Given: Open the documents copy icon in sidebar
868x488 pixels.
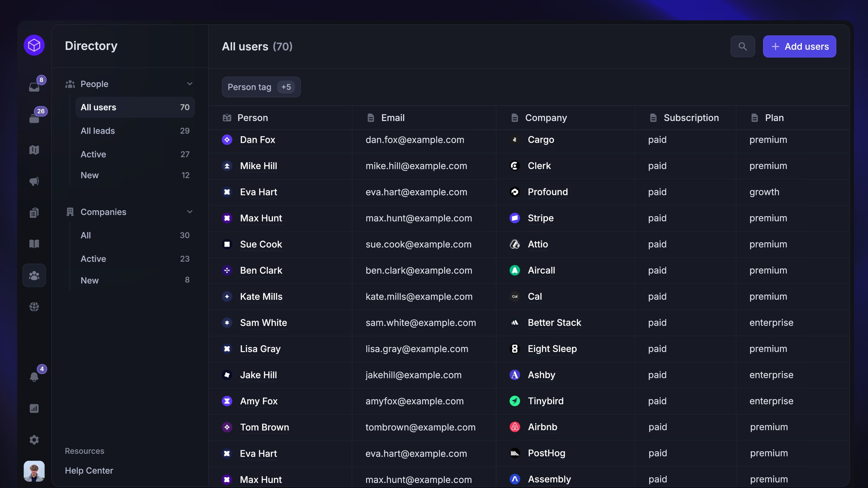Looking at the screenshot, I should point(34,213).
